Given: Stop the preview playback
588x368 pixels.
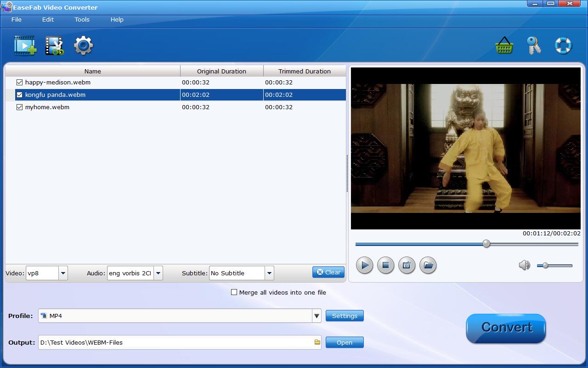Looking at the screenshot, I should click(385, 265).
